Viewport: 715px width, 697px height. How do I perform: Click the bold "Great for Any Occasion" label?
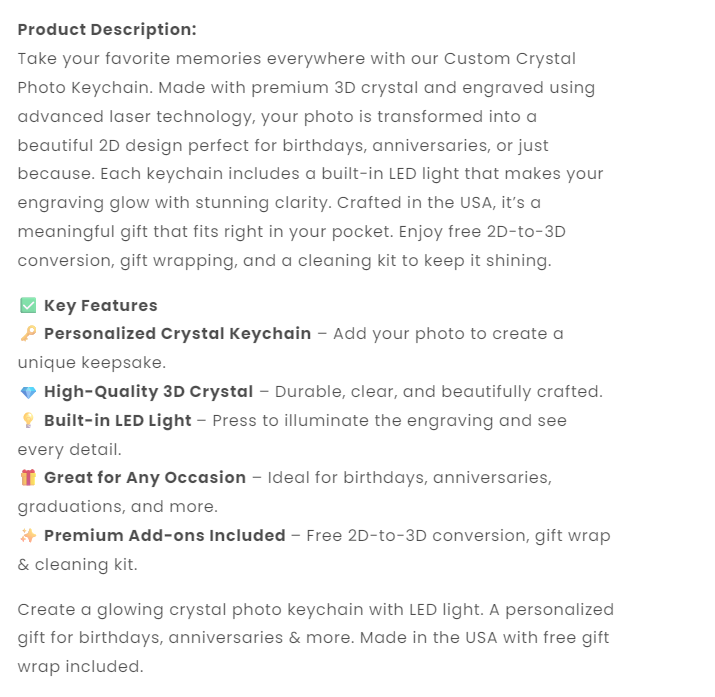tap(145, 478)
